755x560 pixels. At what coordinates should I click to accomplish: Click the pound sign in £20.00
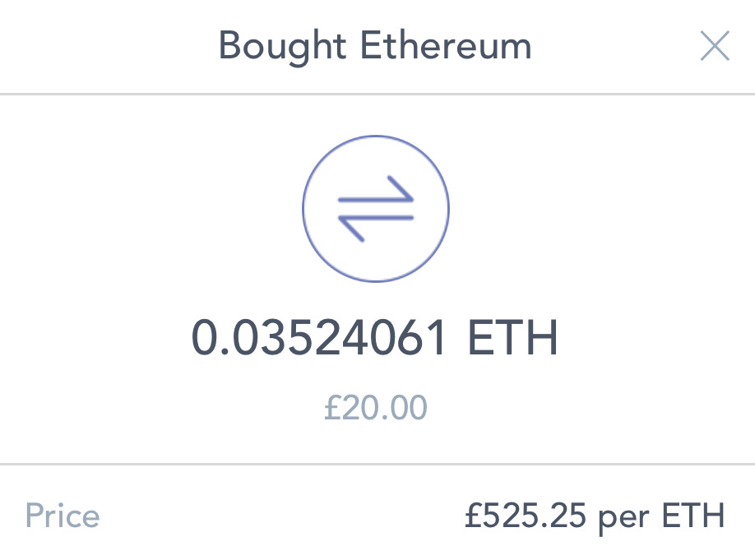pyautogui.click(x=331, y=407)
